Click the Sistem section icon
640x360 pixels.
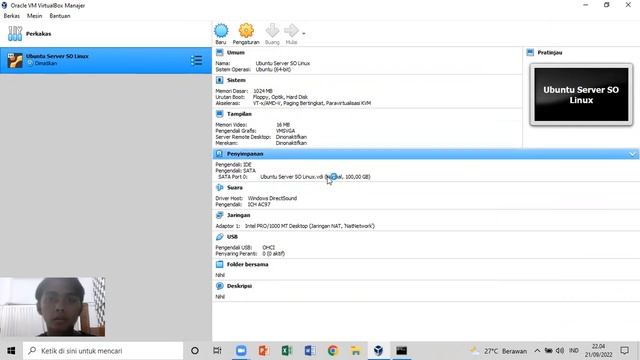pos(220,80)
